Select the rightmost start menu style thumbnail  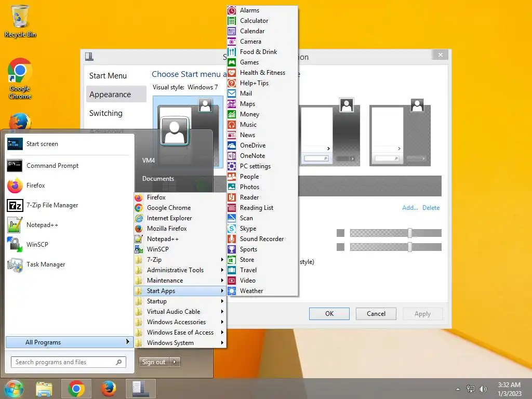pyautogui.click(x=400, y=132)
